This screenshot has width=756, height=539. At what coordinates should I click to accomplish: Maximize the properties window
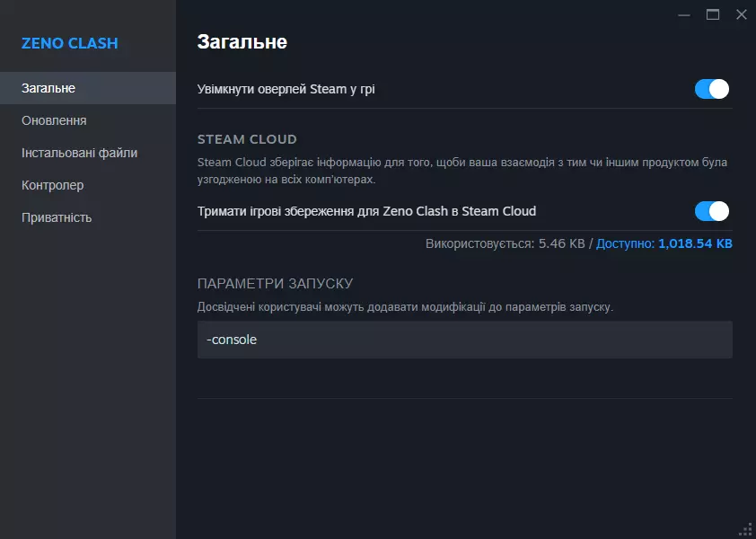coord(713,14)
